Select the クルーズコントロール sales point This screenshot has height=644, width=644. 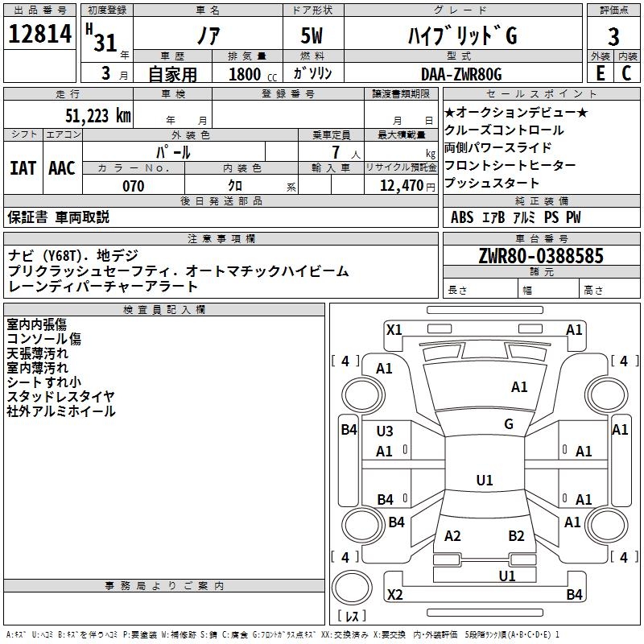click(504, 130)
